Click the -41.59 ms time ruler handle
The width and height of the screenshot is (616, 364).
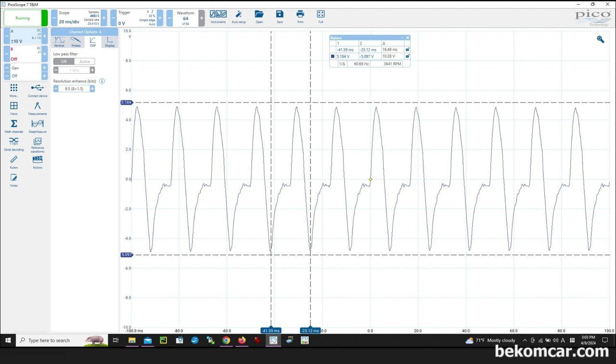point(271,331)
